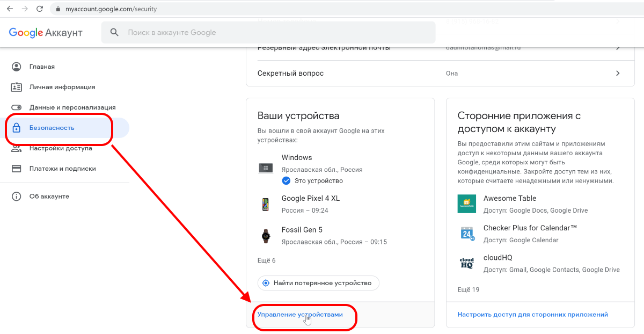
Task: Click Доступ: Gmail, Google Contacts, Google Drive text
Action: [552, 270]
